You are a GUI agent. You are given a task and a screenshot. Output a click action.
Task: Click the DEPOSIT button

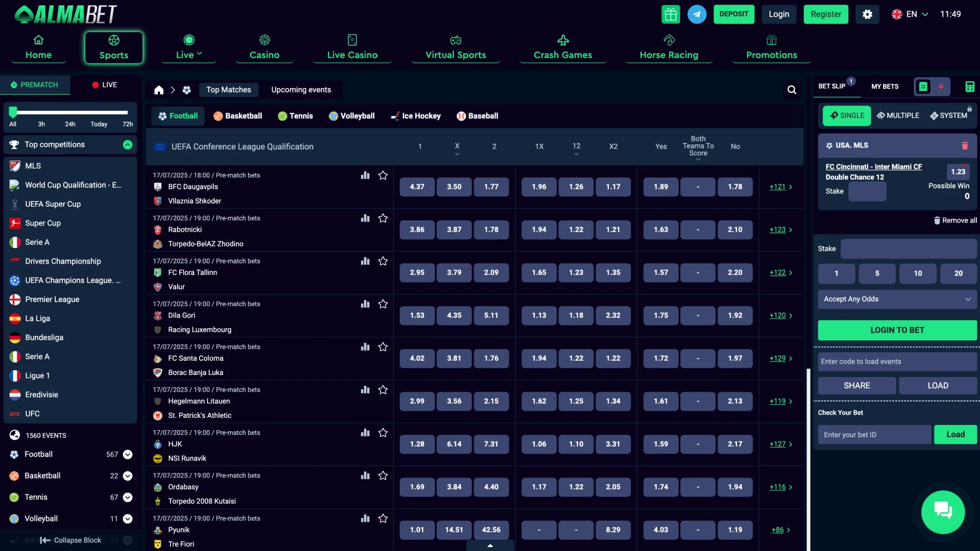pos(733,14)
